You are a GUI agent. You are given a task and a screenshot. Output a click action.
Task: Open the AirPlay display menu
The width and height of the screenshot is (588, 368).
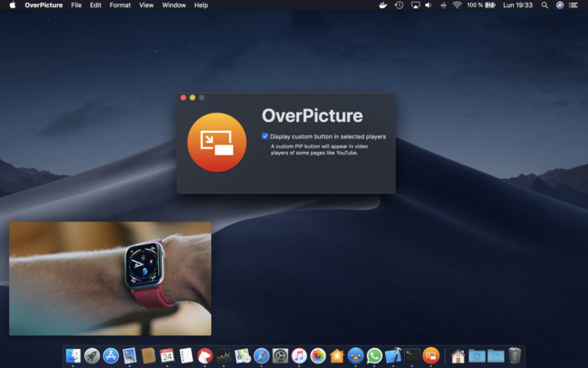(x=415, y=5)
